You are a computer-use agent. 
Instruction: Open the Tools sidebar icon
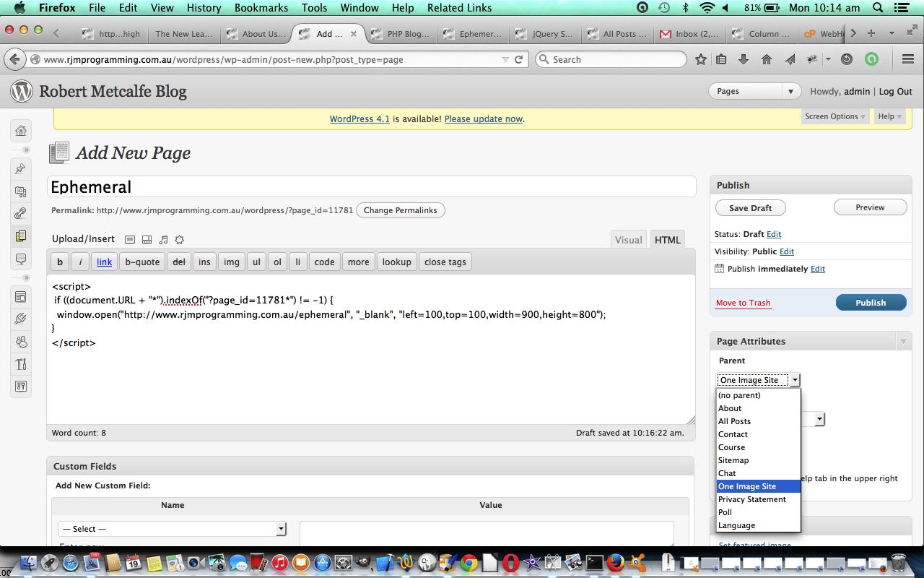coord(21,364)
